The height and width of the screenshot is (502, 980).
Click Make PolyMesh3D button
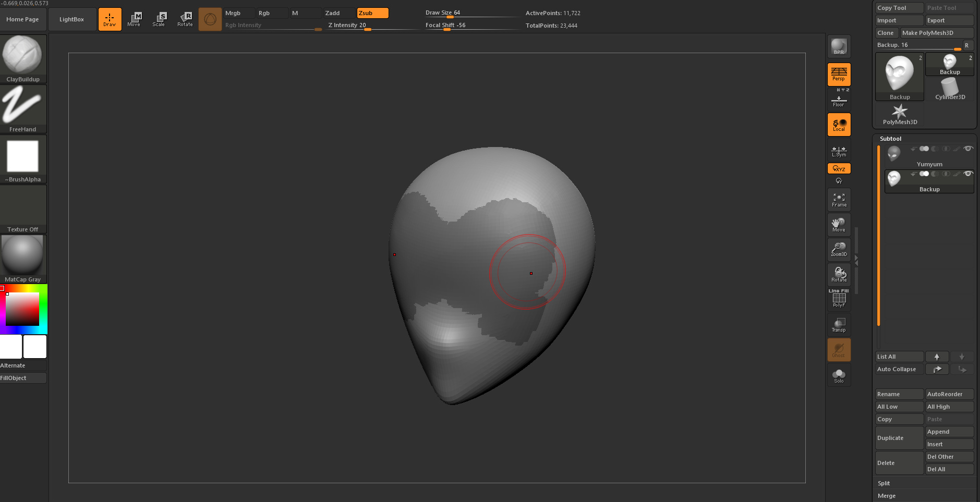[x=937, y=33]
